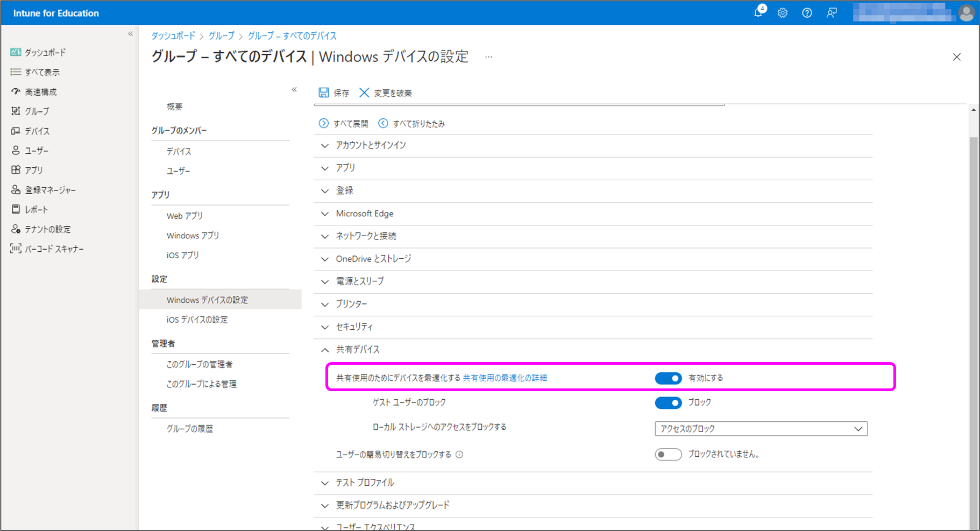Click the 保存 floppy disk icon
This screenshot has width=980, height=531.
coord(323,93)
